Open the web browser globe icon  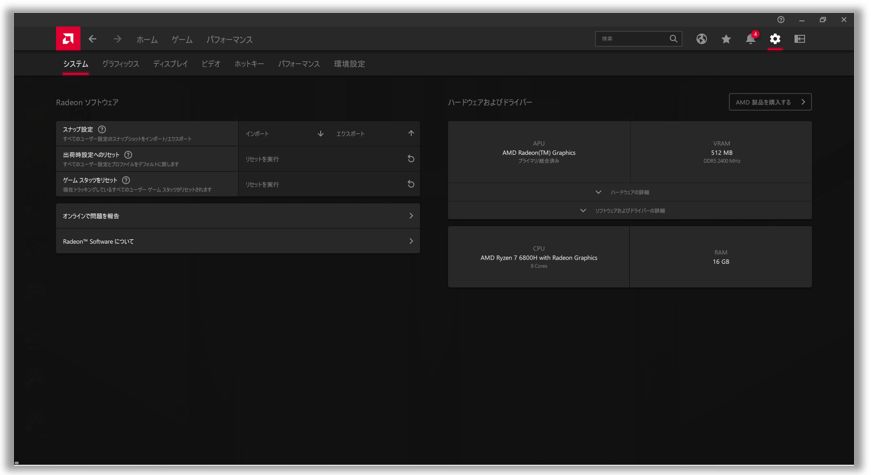coord(702,39)
